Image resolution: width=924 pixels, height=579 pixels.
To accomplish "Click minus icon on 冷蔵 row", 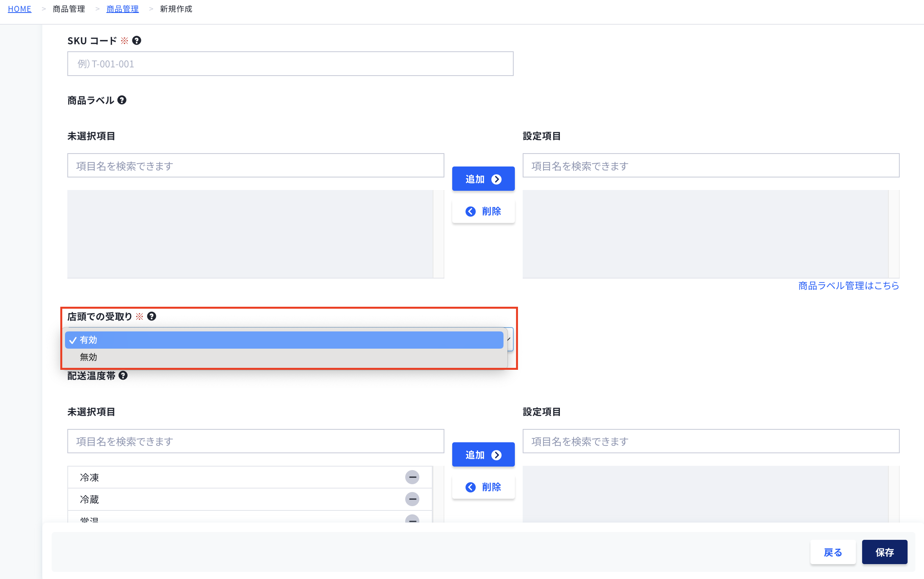I will point(412,499).
